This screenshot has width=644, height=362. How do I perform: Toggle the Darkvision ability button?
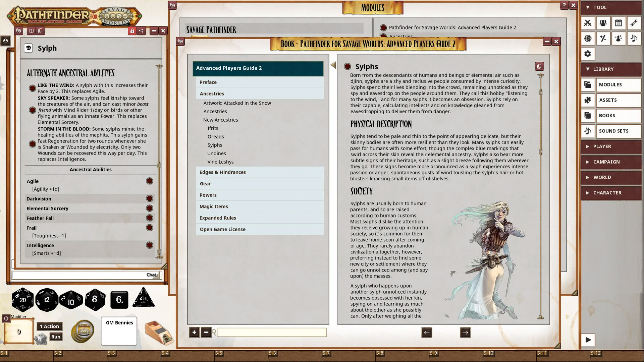pos(150,198)
